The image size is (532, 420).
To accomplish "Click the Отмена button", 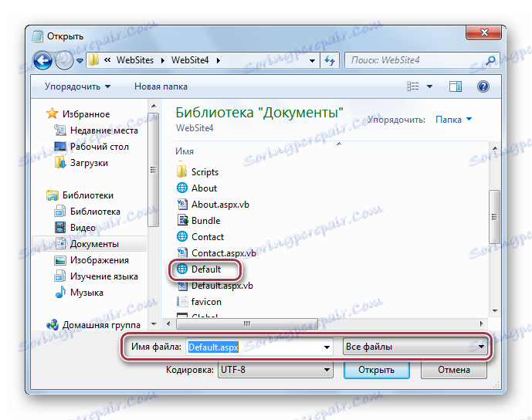I will tap(453, 370).
